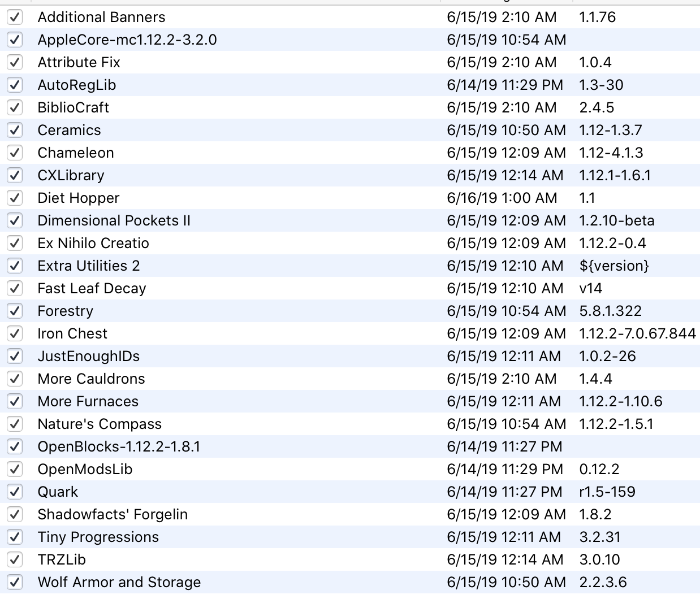700x599 pixels.
Task: Click the r1.5-159 Quark version
Action: [x=608, y=492]
